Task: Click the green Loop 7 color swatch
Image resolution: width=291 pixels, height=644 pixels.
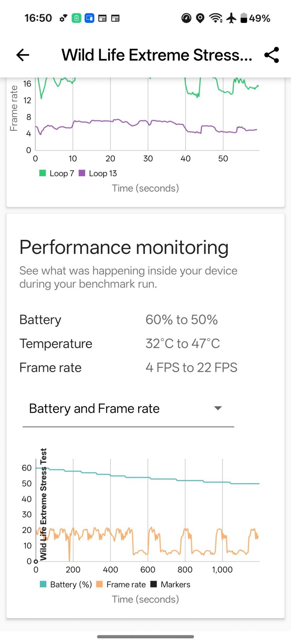Action: (x=43, y=173)
